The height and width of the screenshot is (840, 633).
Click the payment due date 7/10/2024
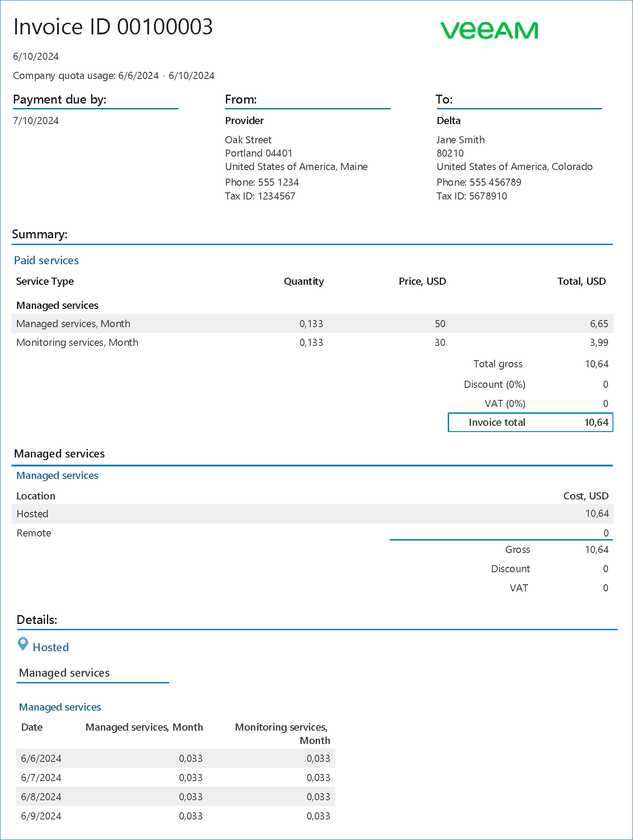(36, 121)
